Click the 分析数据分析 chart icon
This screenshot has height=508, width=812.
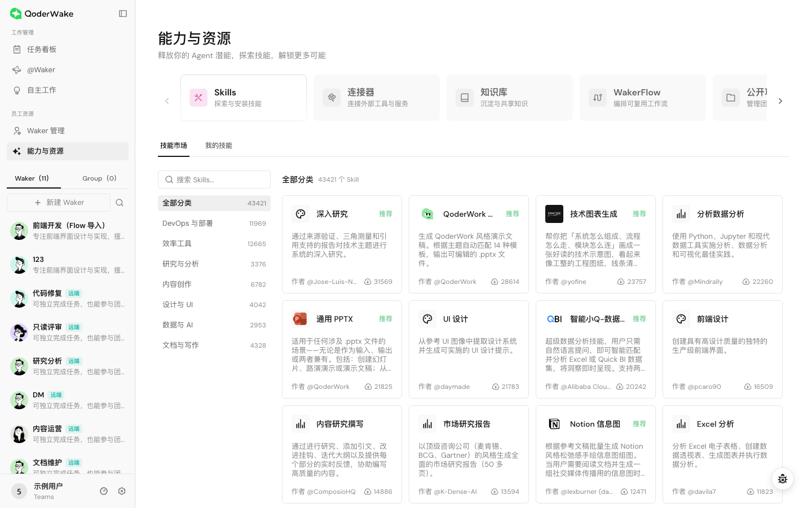coord(681,214)
